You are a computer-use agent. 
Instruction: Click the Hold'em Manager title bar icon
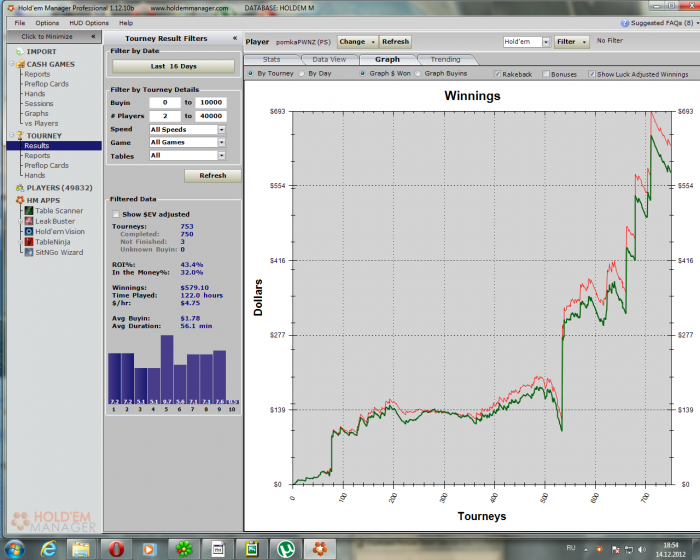tap(11, 8)
